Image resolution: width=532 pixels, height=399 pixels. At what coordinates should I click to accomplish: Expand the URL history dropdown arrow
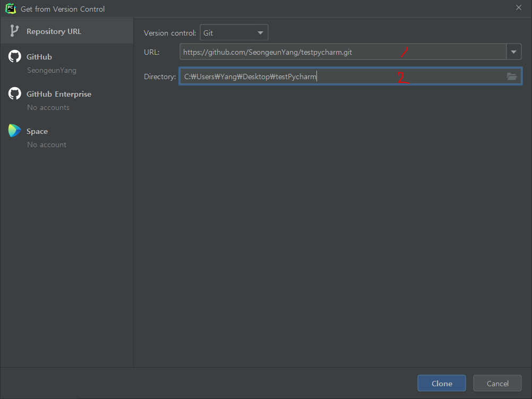click(x=513, y=52)
